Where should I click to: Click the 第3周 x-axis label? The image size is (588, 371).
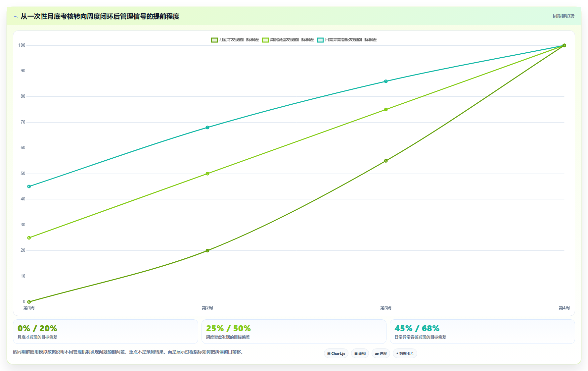coord(386,308)
